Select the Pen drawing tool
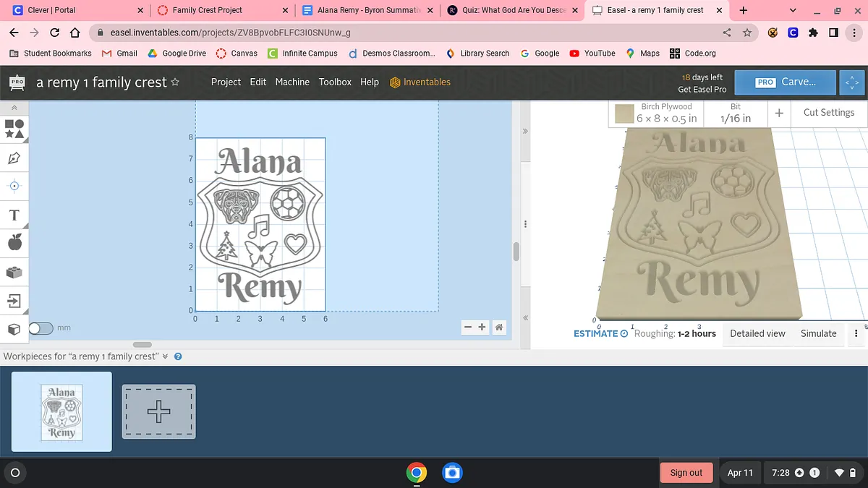 14,158
